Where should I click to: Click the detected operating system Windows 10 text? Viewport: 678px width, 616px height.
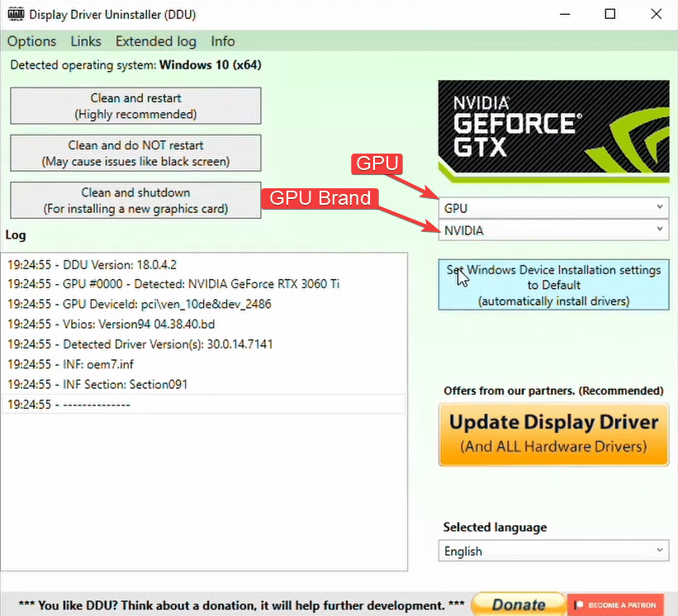click(x=135, y=65)
